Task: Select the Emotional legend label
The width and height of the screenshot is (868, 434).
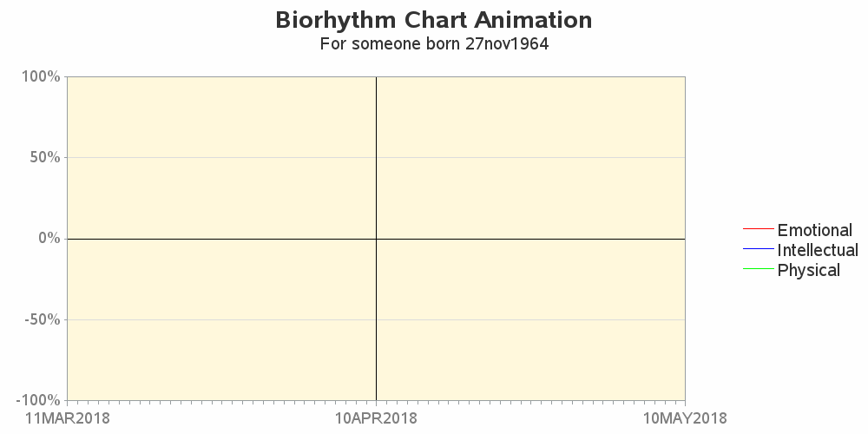Action: [814, 230]
